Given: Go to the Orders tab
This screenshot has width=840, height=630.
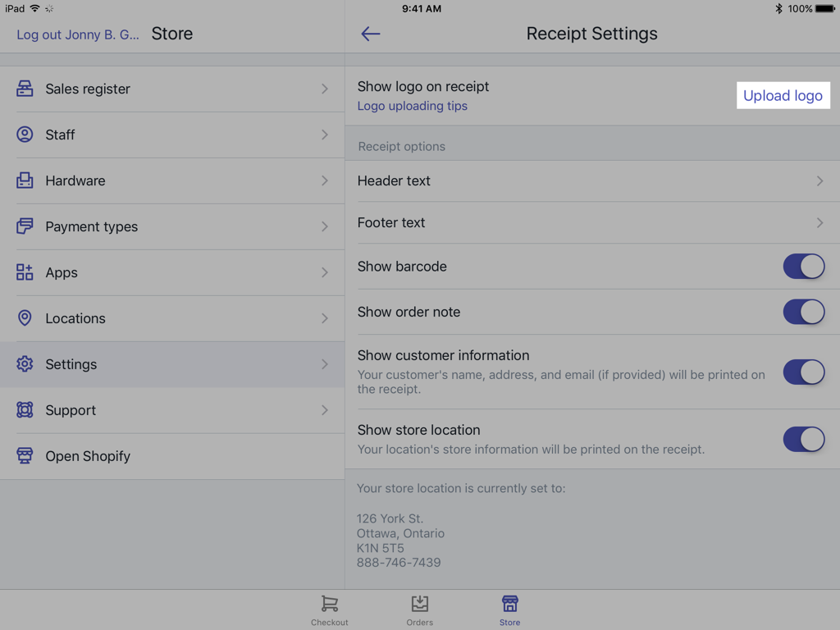Looking at the screenshot, I should (x=420, y=610).
